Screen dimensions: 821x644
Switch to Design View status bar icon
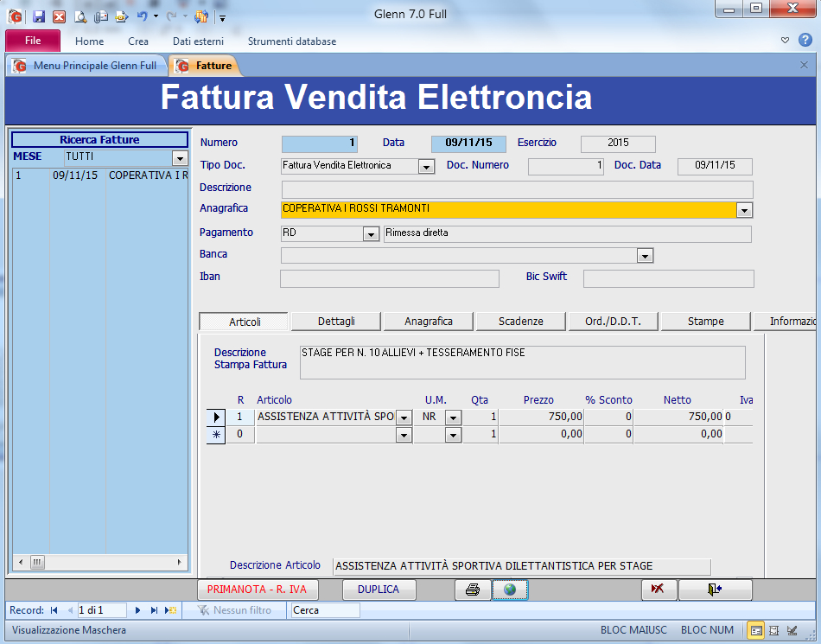coord(792,630)
